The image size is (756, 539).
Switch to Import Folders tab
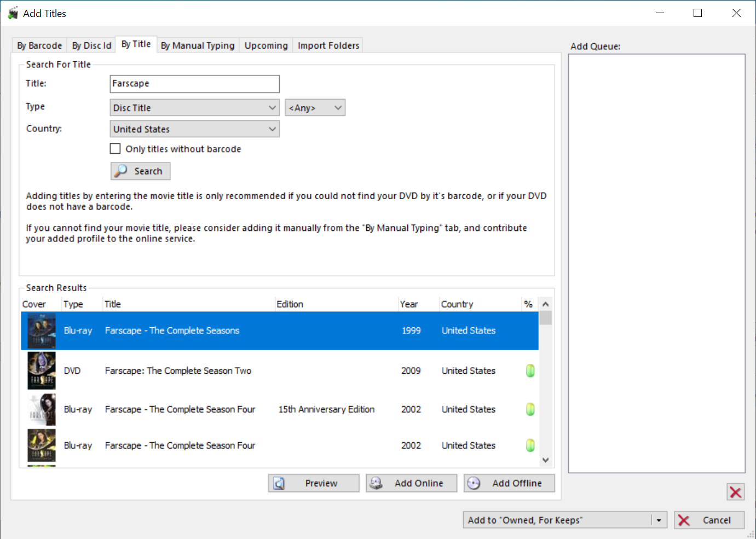pyautogui.click(x=328, y=45)
